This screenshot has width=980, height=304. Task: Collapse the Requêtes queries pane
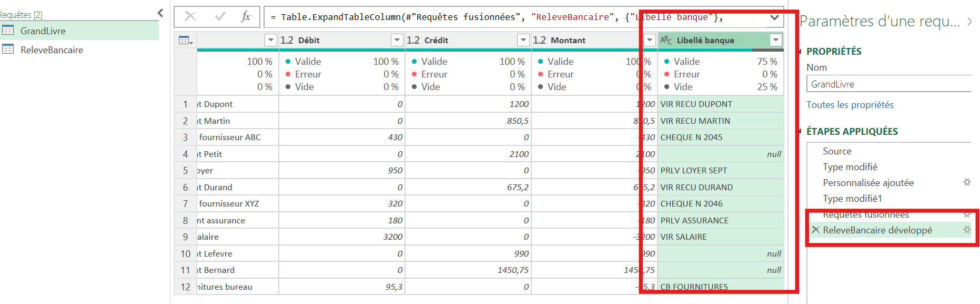pos(160,13)
